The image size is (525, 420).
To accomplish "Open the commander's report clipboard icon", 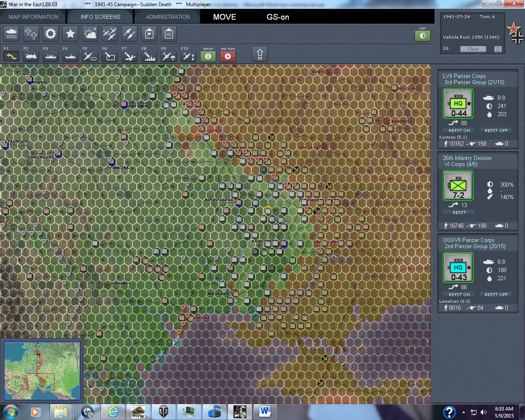I will (x=169, y=34).
